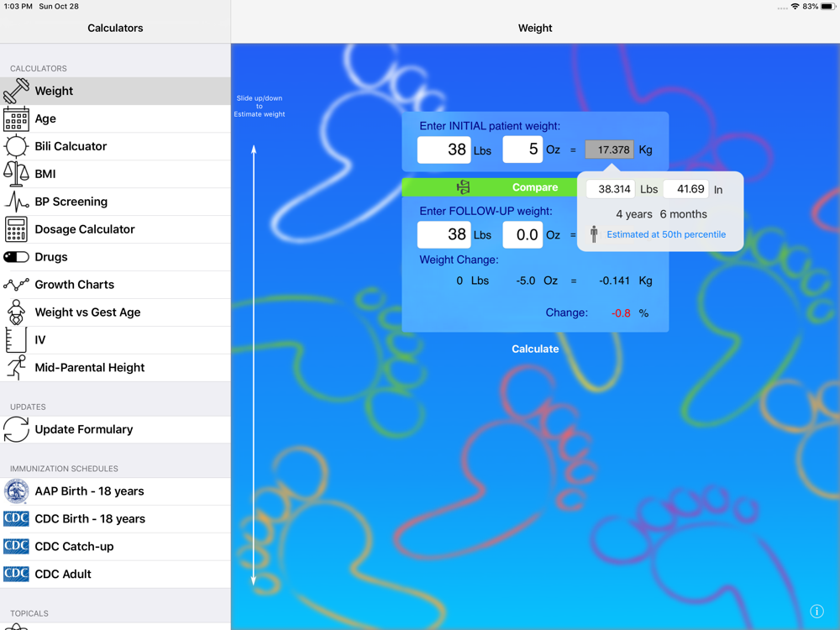The image size is (840, 630).
Task: Select Age in the calculators list
Action: click(x=115, y=118)
